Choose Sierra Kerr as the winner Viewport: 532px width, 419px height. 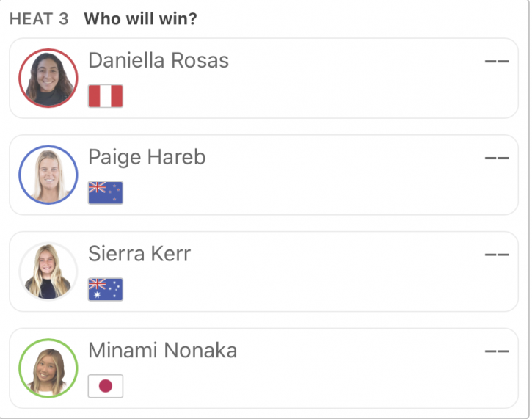point(263,272)
